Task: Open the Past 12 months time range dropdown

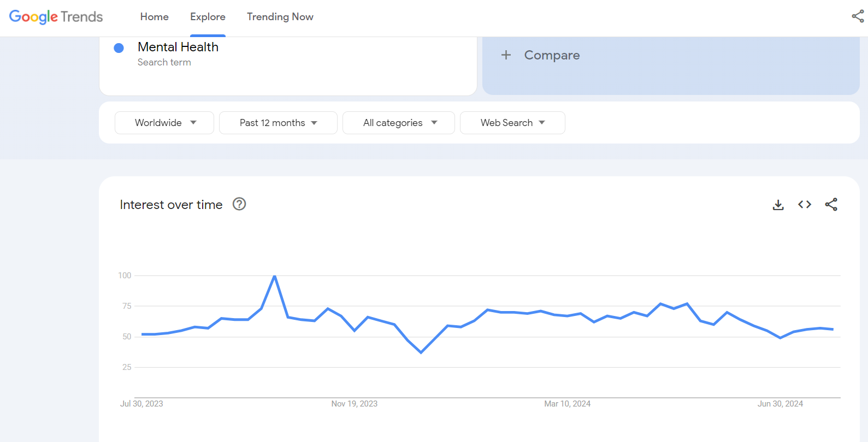Action: tap(278, 123)
